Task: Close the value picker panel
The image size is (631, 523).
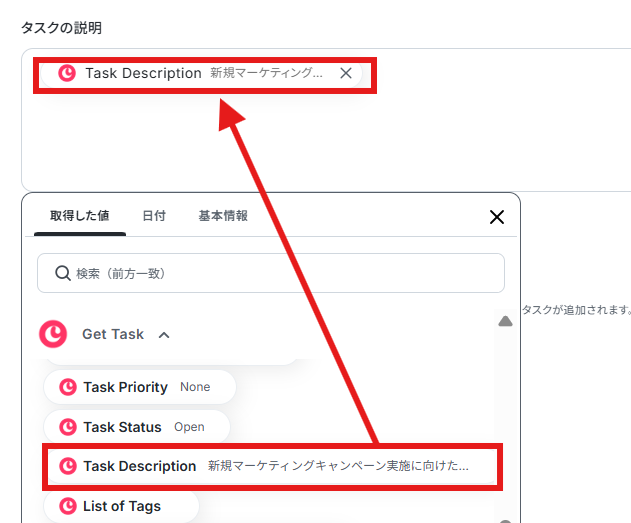Action: (x=497, y=217)
